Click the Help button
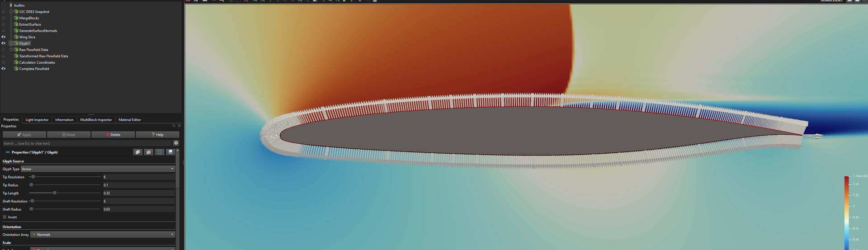 [x=157, y=135]
